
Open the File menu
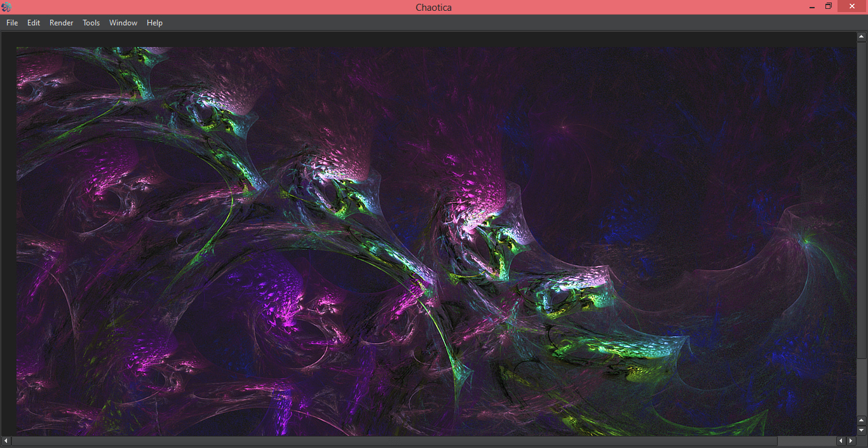click(12, 23)
